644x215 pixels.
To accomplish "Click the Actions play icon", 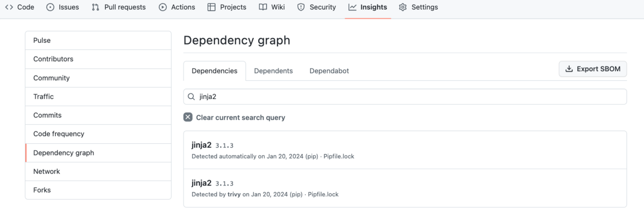I will (x=163, y=8).
